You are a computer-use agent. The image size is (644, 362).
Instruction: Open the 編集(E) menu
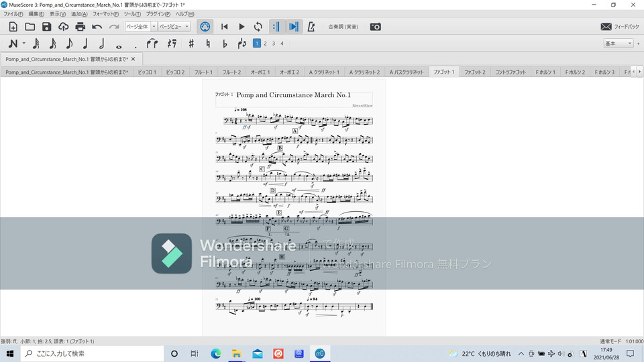tap(36, 14)
